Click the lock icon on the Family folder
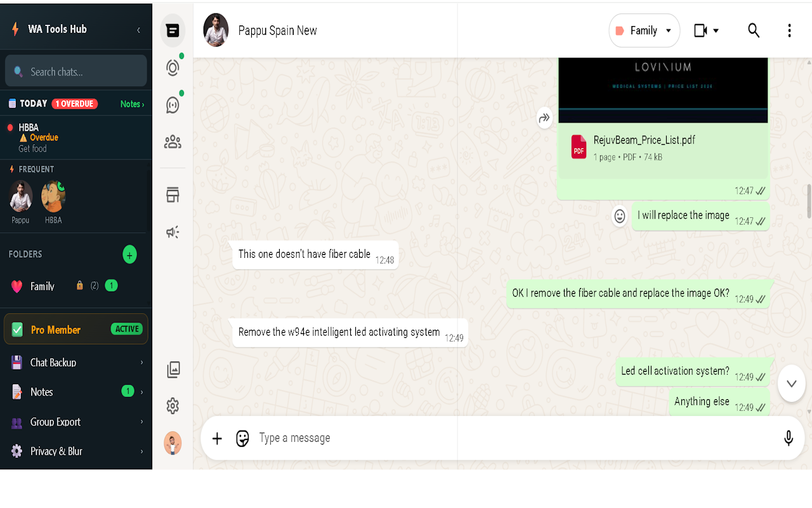Screen dimensions: 812x508 pos(79,286)
